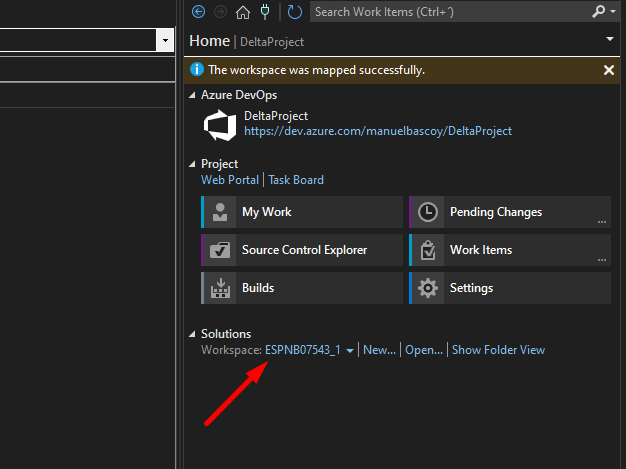Collapse the Azure DevOps section

pos(193,95)
